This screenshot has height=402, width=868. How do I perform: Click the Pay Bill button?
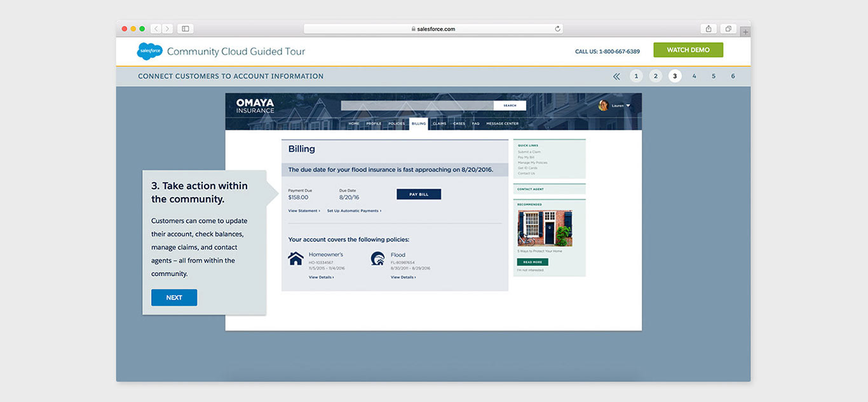[x=419, y=194]
